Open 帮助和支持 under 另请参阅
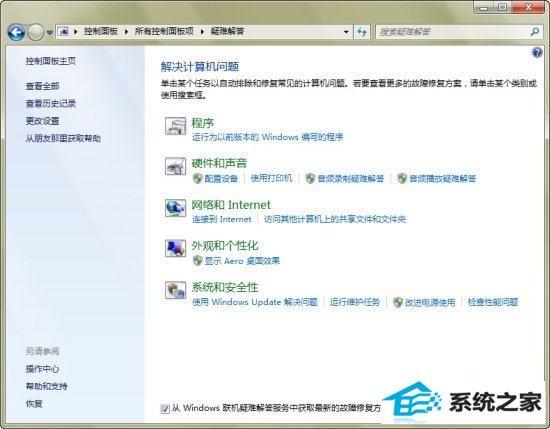Image resolution: width=550 pixels, height=429 pixels. pyautogui.click(x=46, y=387)
